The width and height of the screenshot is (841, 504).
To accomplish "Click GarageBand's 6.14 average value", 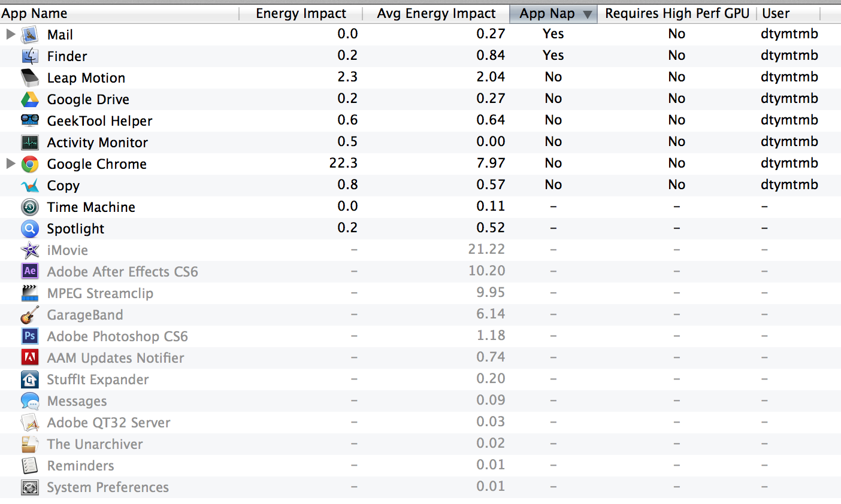I will pyautogui.click(x=491, y=314).
